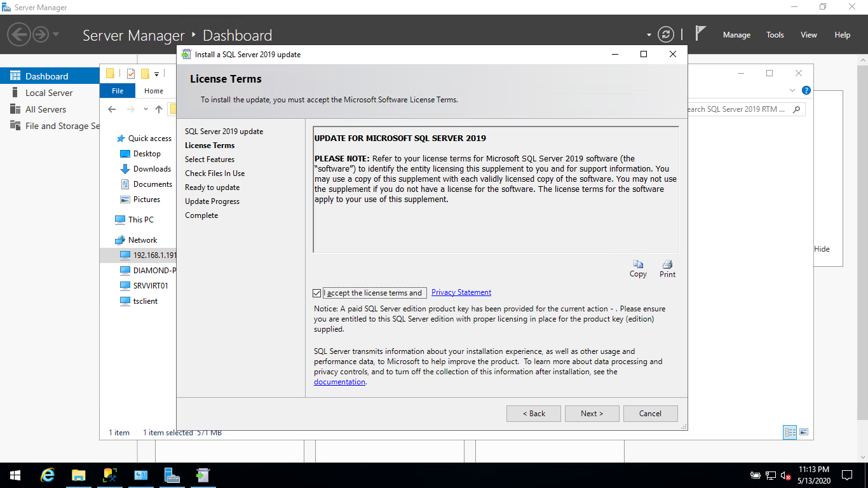This screenshot has height=488, width=868.
Task: Open the File tab in Explorer
Action: pos(118,91)
